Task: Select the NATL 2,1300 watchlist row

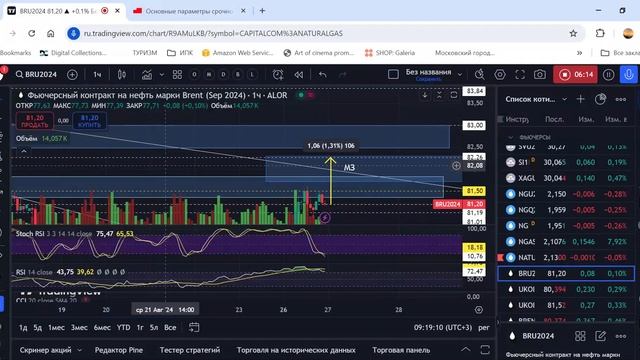Action: pyautogui.click(x=566, y=258)
